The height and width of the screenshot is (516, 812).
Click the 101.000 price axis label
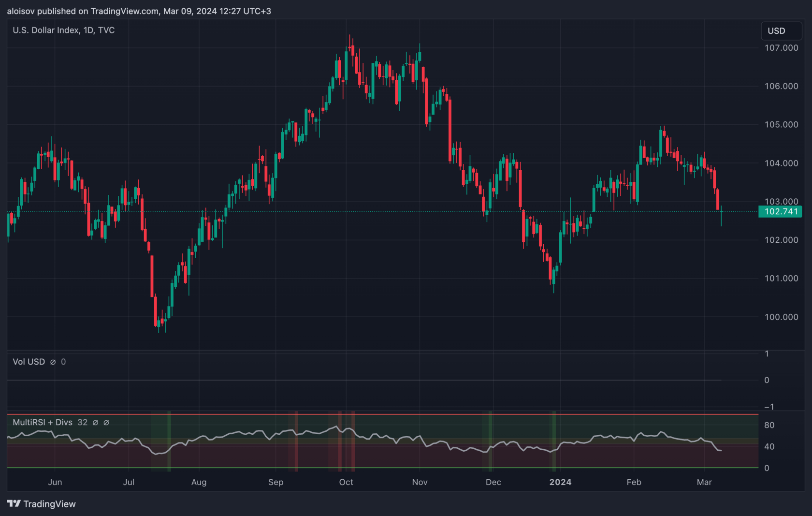tap(781, 279)
